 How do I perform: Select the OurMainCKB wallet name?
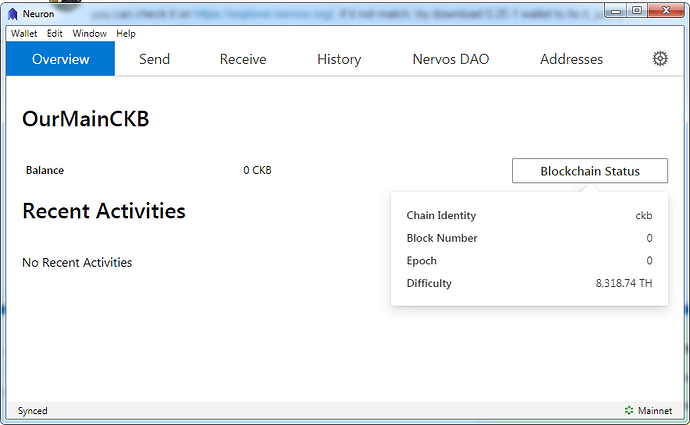click(x=86, y=119)
